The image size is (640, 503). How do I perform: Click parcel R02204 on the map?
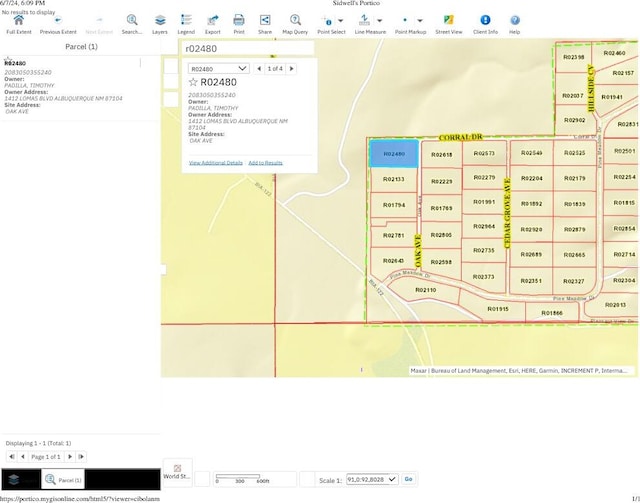click(x=531, y=178)
